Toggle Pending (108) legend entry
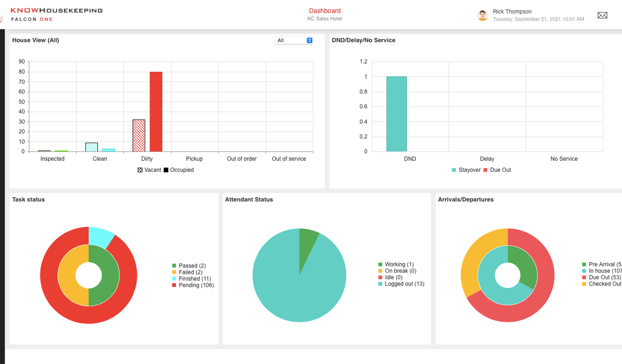622x364 pixels. click(193, 285)
